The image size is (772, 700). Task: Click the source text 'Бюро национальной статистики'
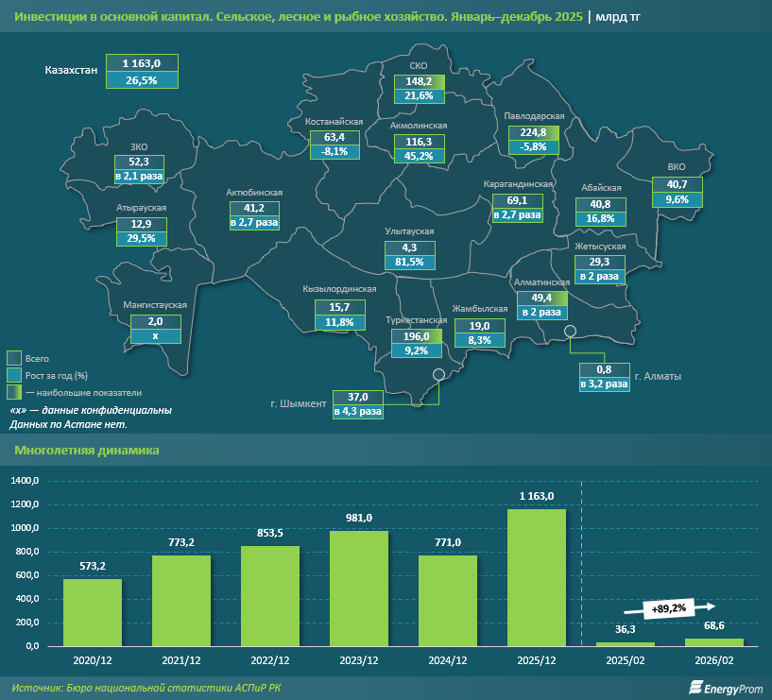click(x=161, y=688)
